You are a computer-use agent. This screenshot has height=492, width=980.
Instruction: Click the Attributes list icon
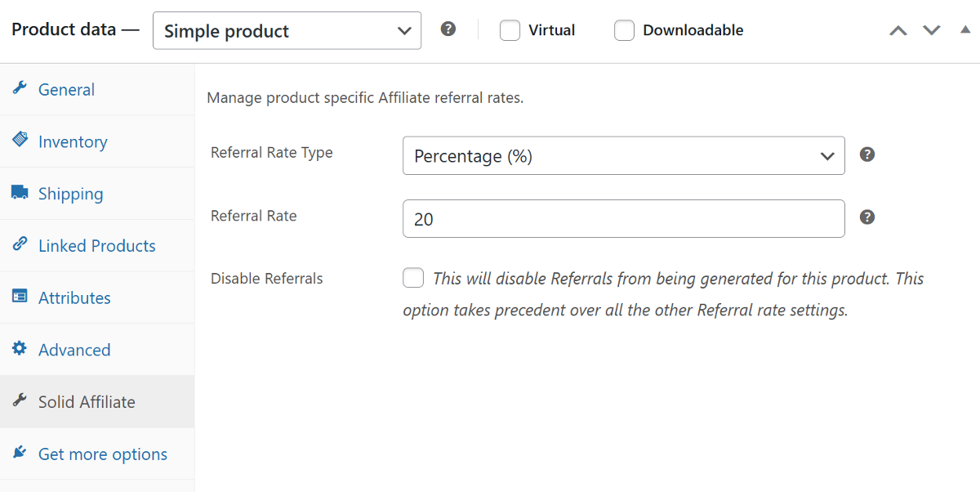coord(20,297)
